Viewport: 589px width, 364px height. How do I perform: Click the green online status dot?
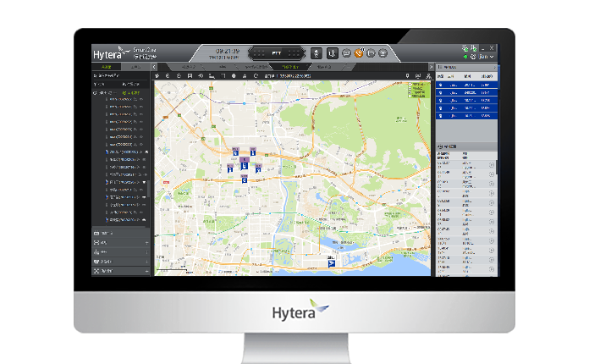pos(465,57)
